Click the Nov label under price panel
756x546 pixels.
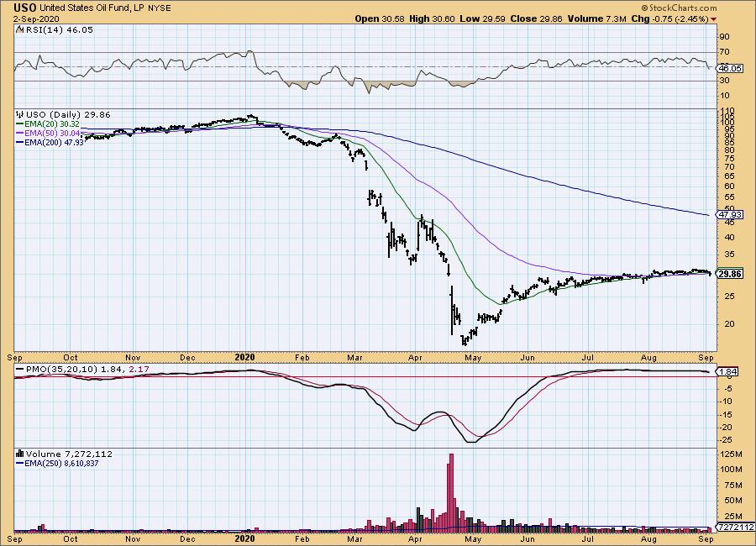click(x=133, y=358)
